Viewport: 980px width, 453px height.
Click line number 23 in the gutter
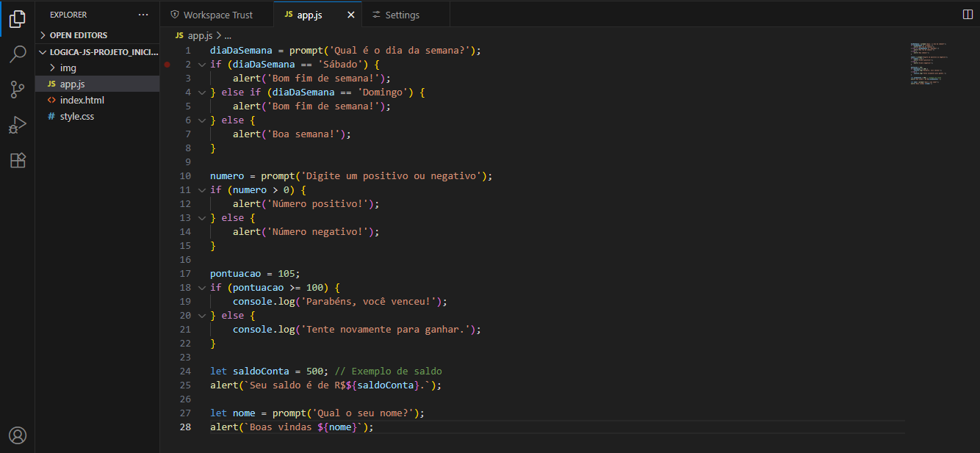point(185,358)
